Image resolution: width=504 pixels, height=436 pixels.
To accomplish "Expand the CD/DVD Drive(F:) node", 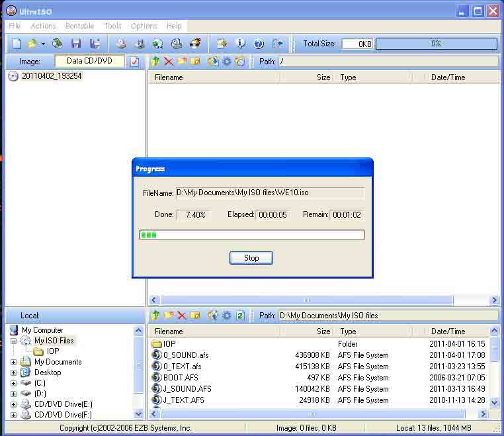I will click(13, 415).
